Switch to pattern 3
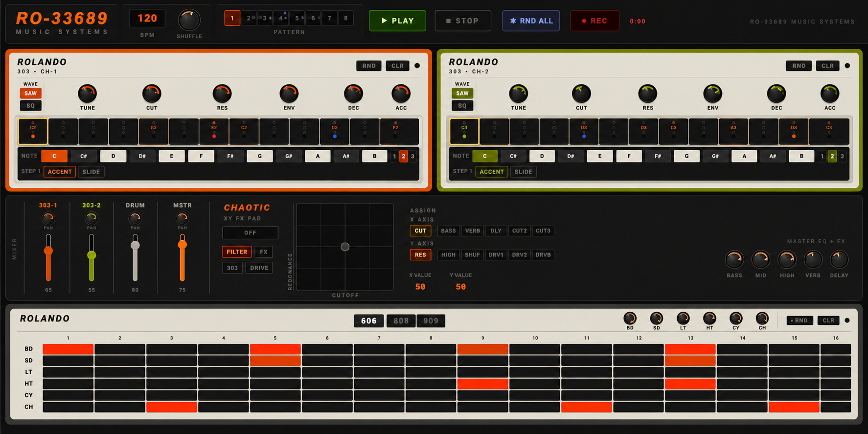 (x=265, y=18)
